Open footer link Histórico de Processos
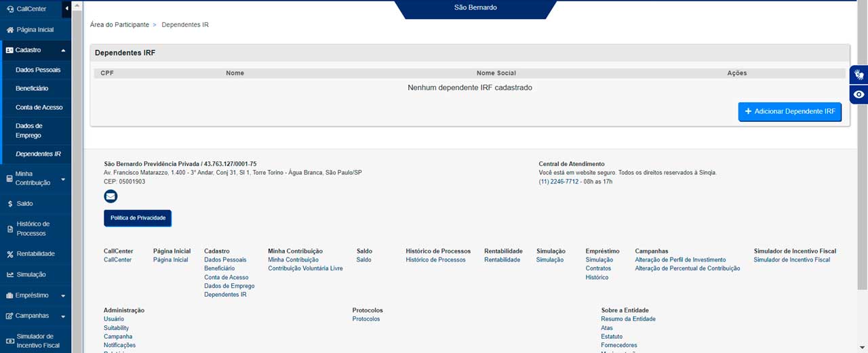This screenshot has width=868, height=353. (435, 259)
